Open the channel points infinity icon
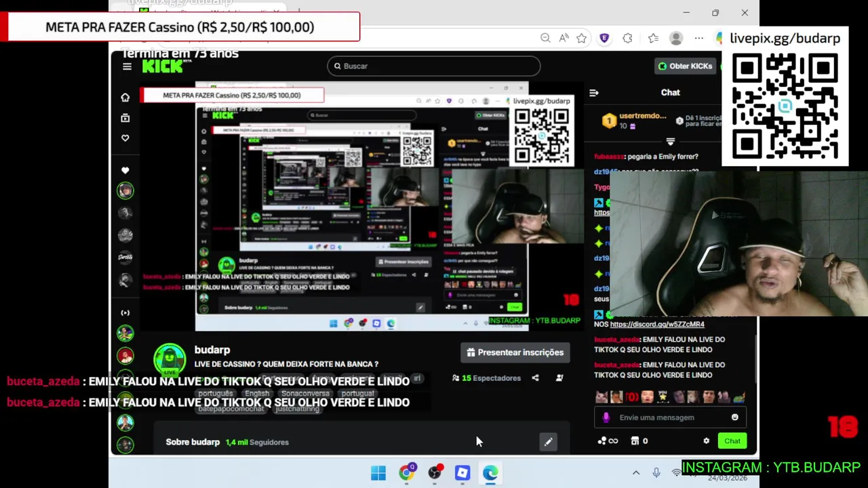Image resolution: width=868 pixels, height=488 pixels. [x=608, y=441]
